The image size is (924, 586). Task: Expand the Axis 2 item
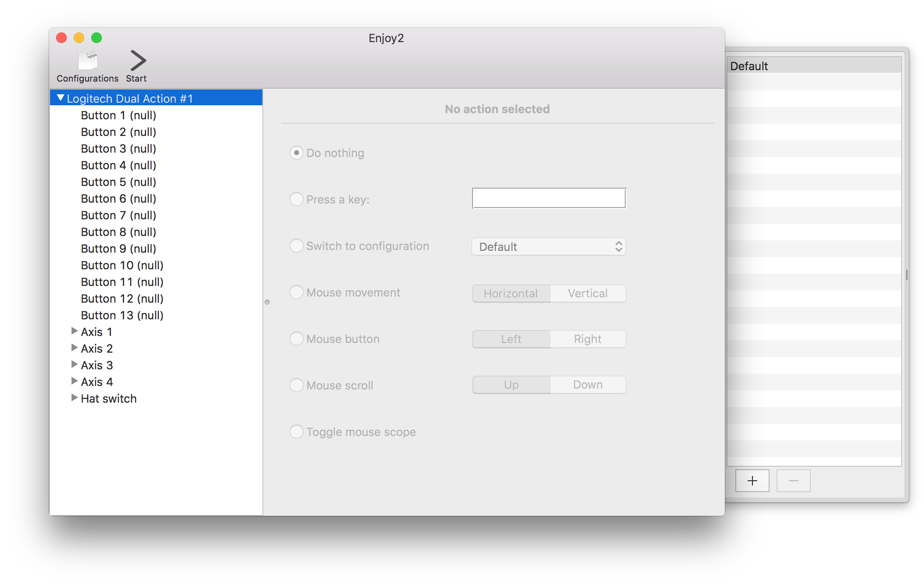pyautogui.click(x=74, y=348)
